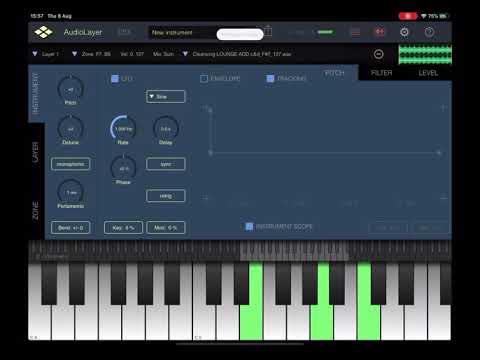Open the help question mark icon
This screenshot has width=480, height=360.
pyautogui.click(x=429, y=32)
